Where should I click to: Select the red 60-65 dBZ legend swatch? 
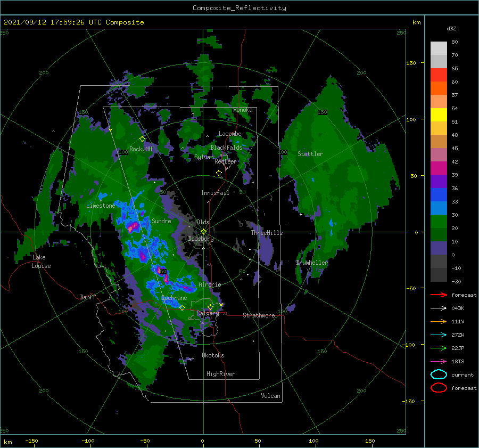(x=439, y=75)
